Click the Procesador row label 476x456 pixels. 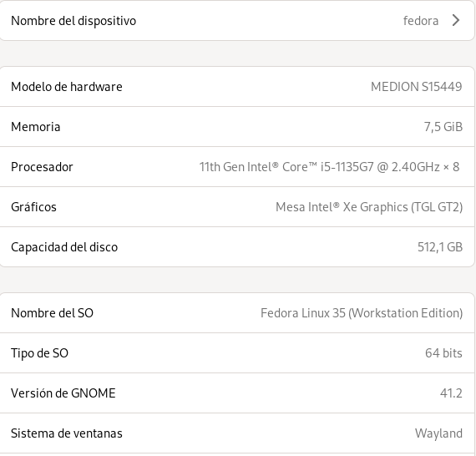(42, 167)
